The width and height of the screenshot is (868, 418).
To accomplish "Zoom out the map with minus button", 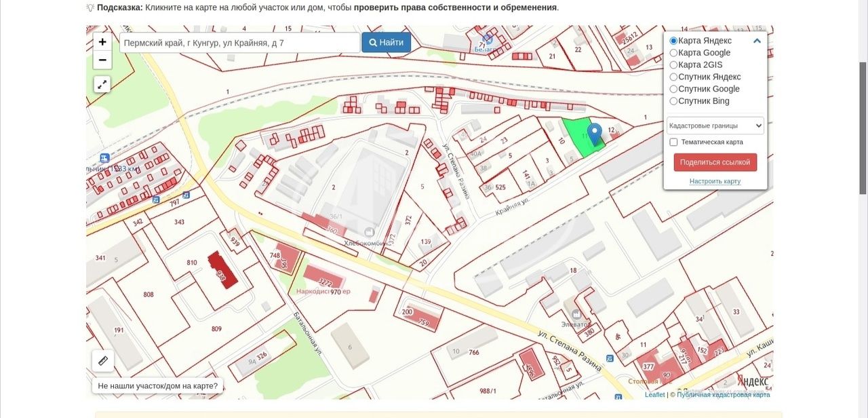I will (102, 60).
